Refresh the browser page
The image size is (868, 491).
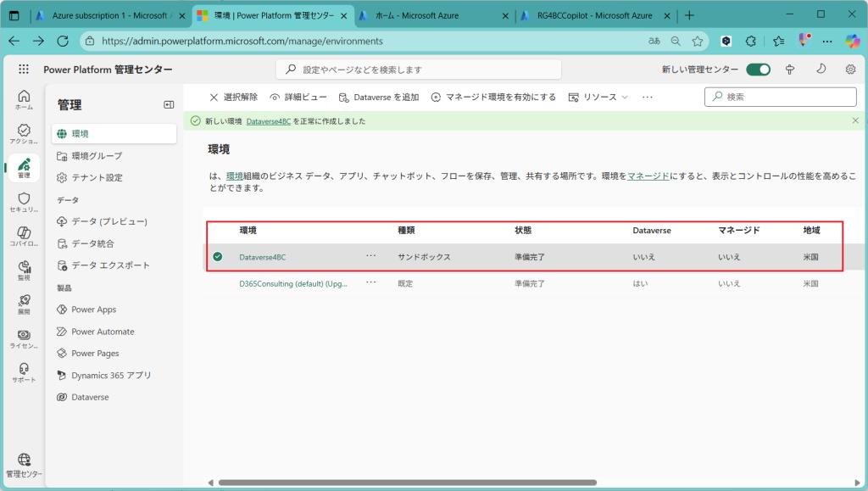point(63,41)
